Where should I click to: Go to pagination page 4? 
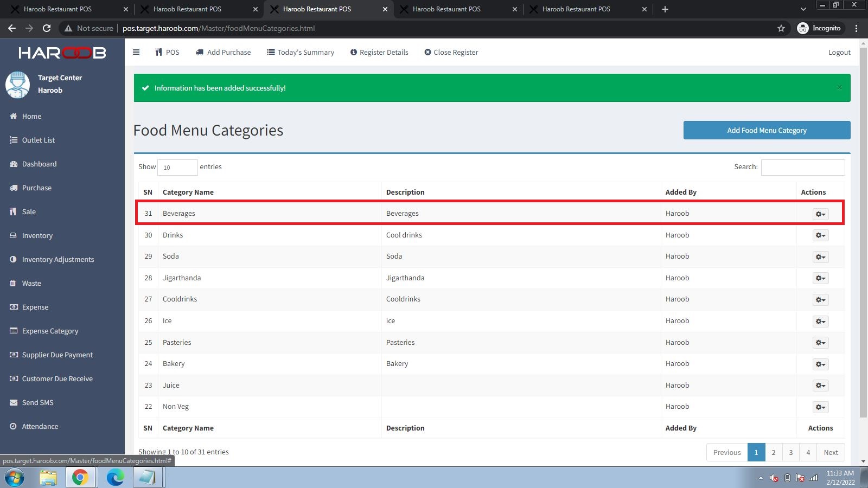pyautogui.click(x=808, y=452)
